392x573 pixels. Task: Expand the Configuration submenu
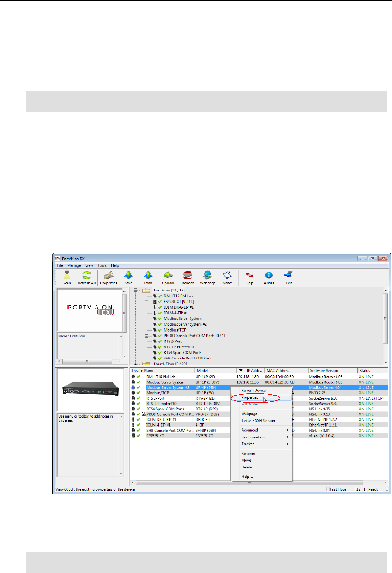261,437
